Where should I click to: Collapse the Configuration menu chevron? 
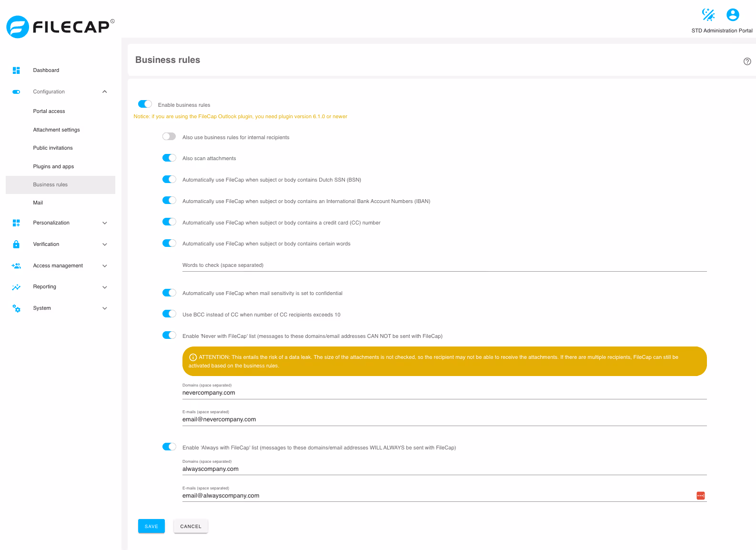coord(105,92)
